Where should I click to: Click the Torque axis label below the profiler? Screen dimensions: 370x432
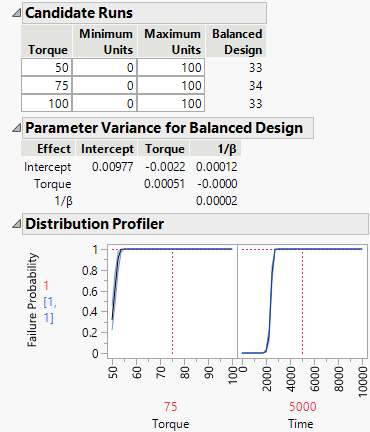(x=171, y=424)
